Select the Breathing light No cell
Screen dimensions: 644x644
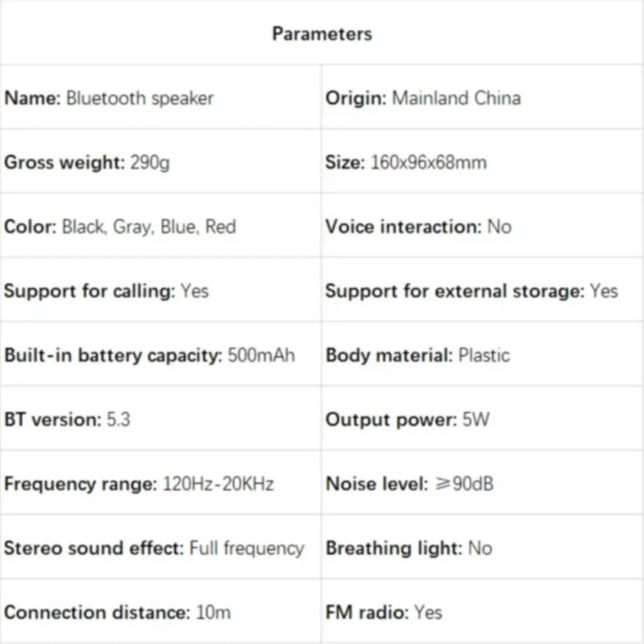pyautogui.click(x=409, y=548)
